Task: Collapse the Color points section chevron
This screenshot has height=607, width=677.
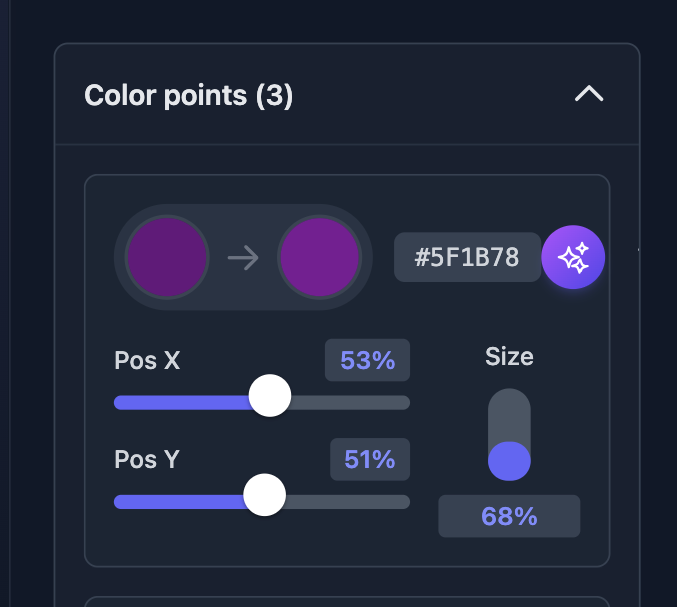Action: [x=589, y=95]
